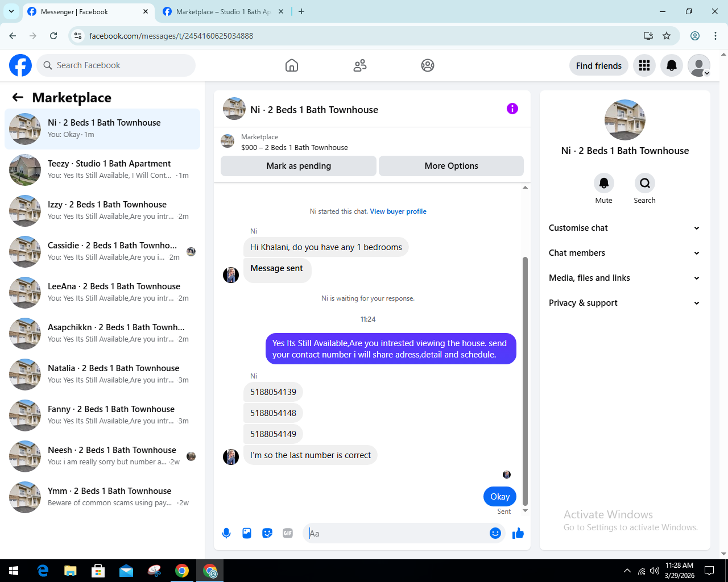Viewport: 728px width, 582px height.
Task: Open the Facebook menu grid icon
Action: click(x=644, y=65)
